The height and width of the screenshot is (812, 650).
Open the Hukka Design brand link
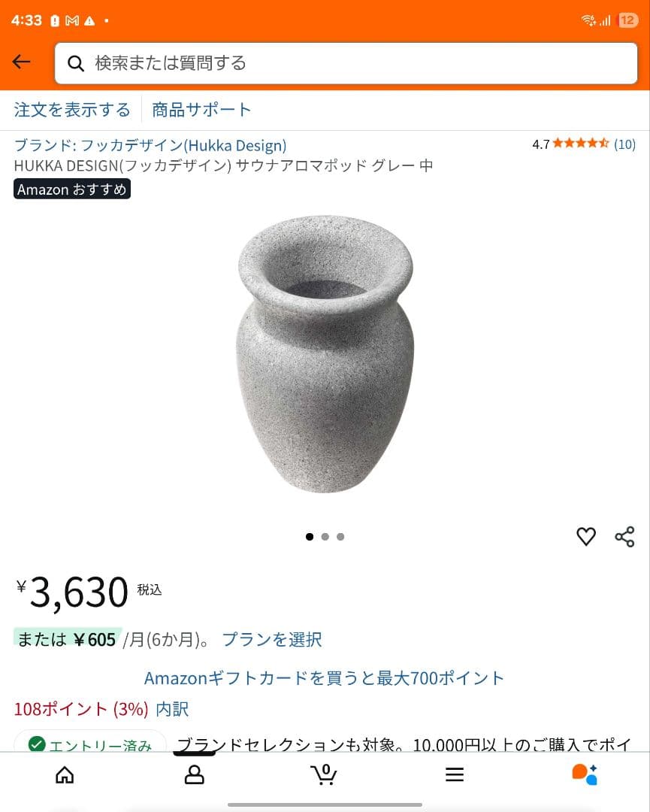(150, 145)
